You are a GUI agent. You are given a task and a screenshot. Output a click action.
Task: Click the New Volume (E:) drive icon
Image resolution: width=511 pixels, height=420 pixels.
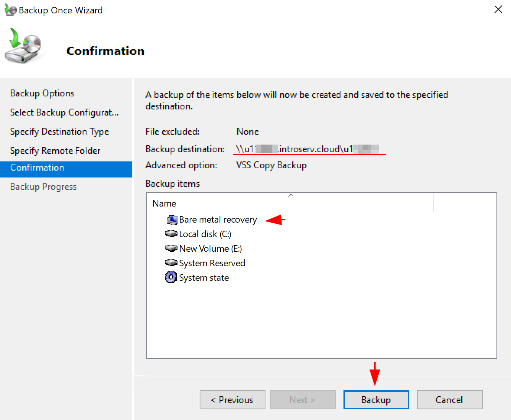point(171,248)
